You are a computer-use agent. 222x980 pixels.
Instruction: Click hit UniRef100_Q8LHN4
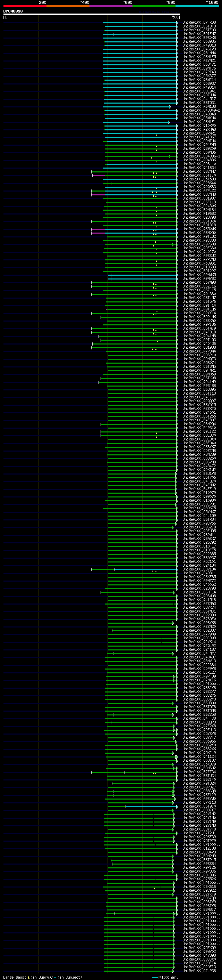pos(199,53)
